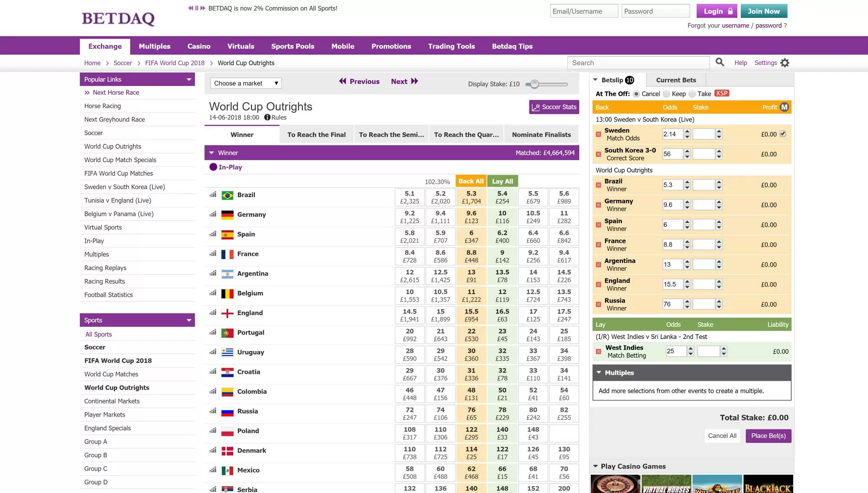
Task: Open the Trading Tools menu
Action: (451, 46)
